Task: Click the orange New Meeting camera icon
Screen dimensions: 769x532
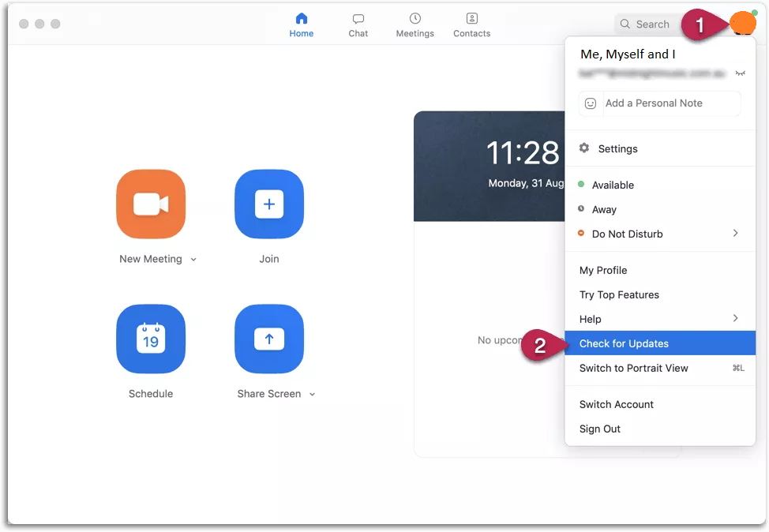Action: (151, 204)
